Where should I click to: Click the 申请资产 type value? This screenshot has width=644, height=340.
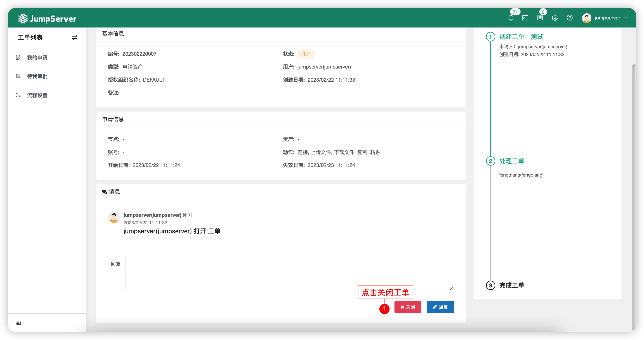pyautogui.click(x=133, y=67)
